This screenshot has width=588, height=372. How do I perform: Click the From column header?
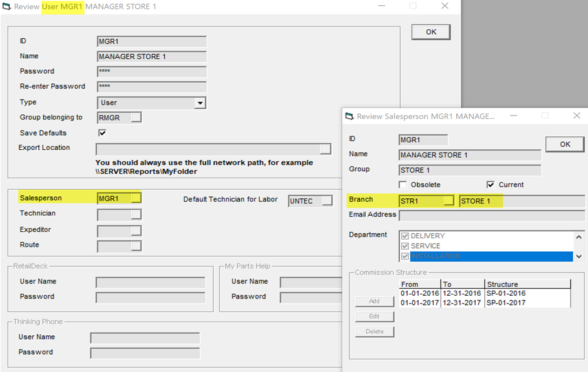(x=420, y=284)
